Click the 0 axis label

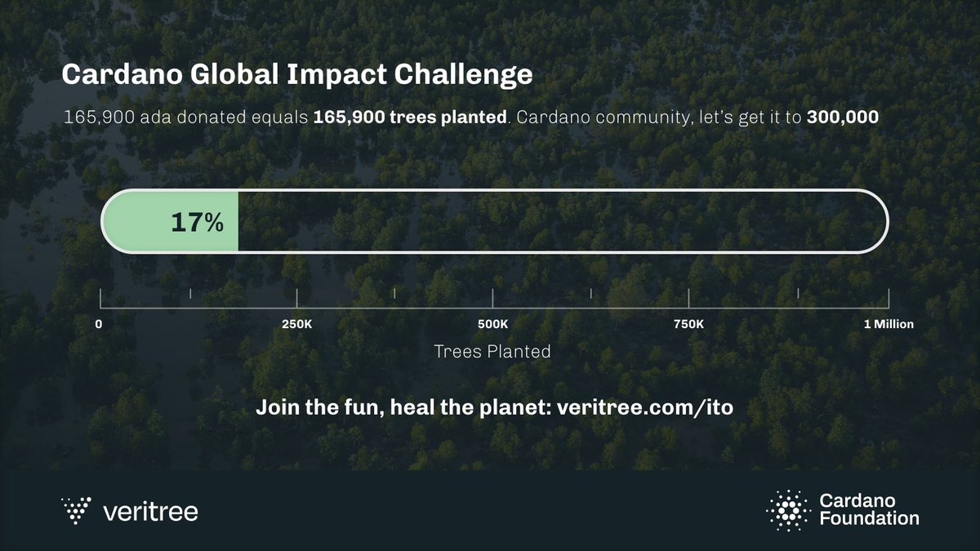pyautogui.click(x=99, y=324)
